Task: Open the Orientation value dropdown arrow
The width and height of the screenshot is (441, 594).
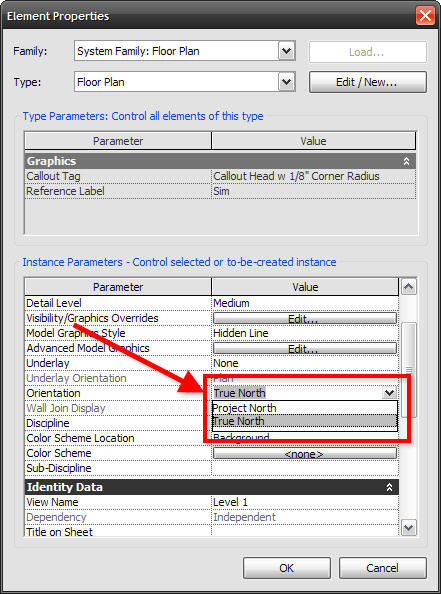Action: [x=389, y=393]
